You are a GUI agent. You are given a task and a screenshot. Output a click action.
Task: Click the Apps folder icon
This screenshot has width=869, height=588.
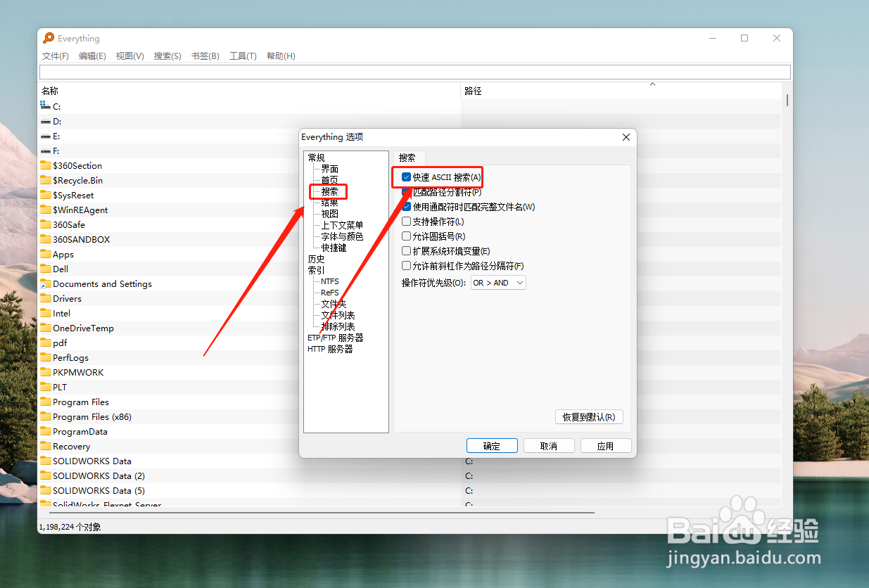click(x=46, y=254)
